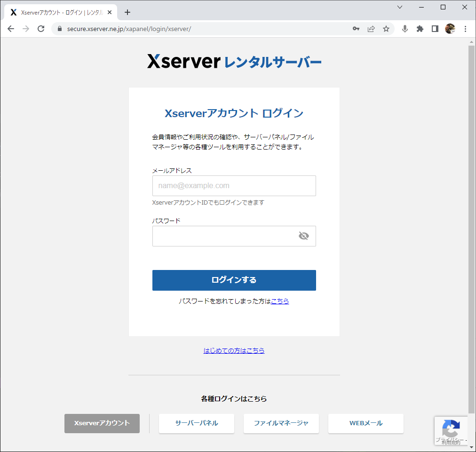Viewport: 476px width, 452px height.
Task: Minimize the browser window
Action: pyautogui.click(x=421, y=7)
